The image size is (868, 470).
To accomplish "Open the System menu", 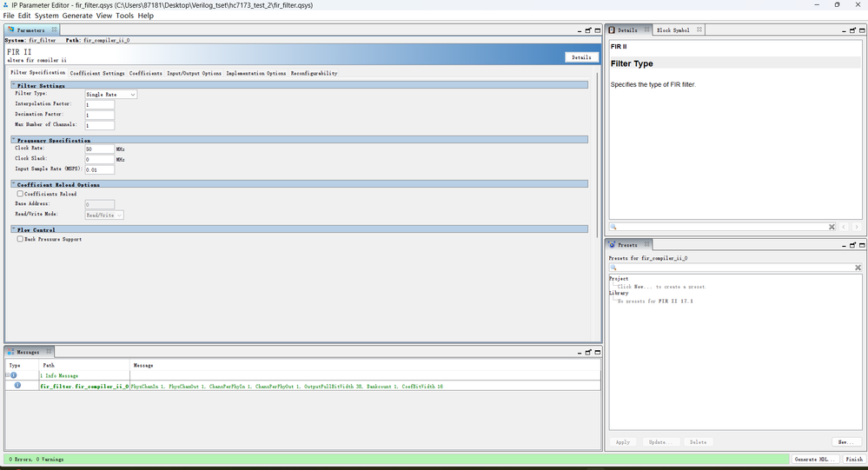I will click(x=47, y=16).
